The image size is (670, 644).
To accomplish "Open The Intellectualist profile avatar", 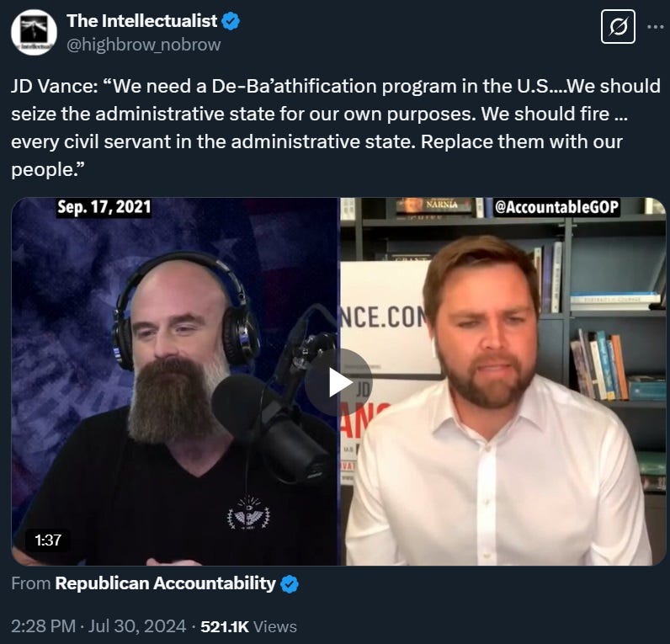I will pyautogui.click(x=34, y=33).
